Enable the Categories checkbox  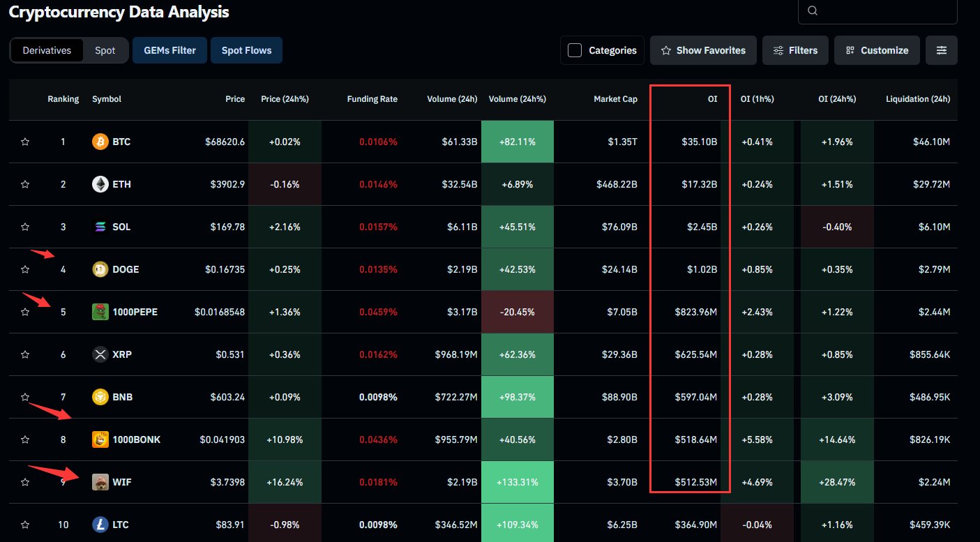coord(575,50)
